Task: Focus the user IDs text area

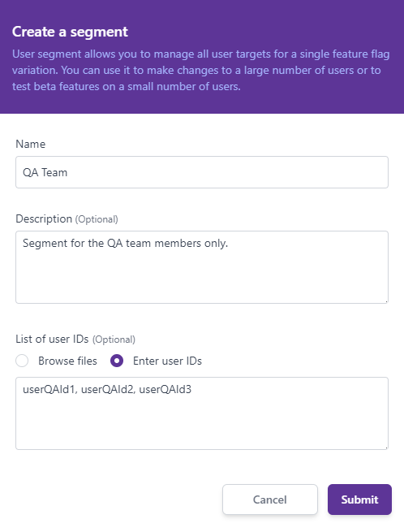Action: [x=202, y=413]
